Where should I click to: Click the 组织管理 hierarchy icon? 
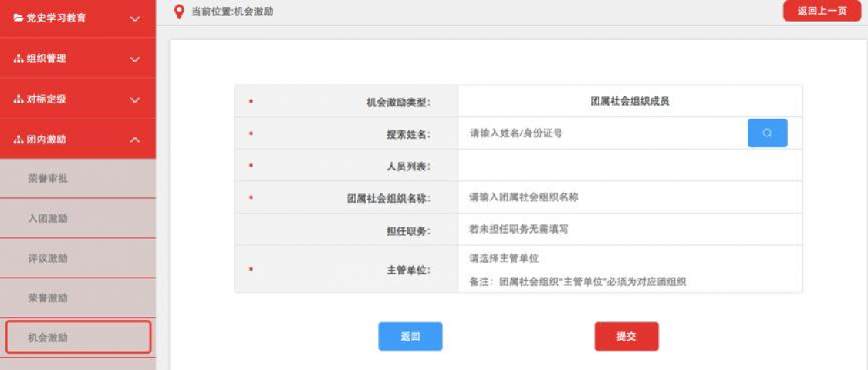pyautogui.click(x=19, y=59)
